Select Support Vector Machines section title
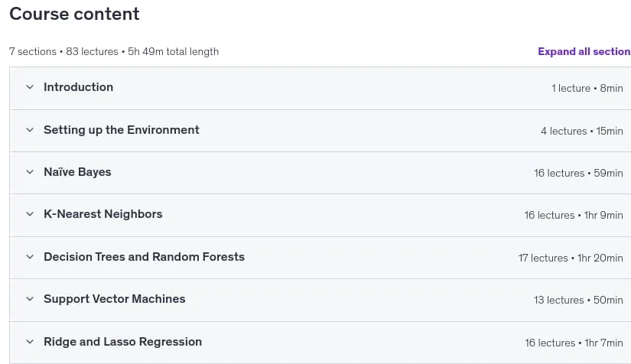Image resolution: width=631 pixels, height=364 pixels. (x=114, y=299)
